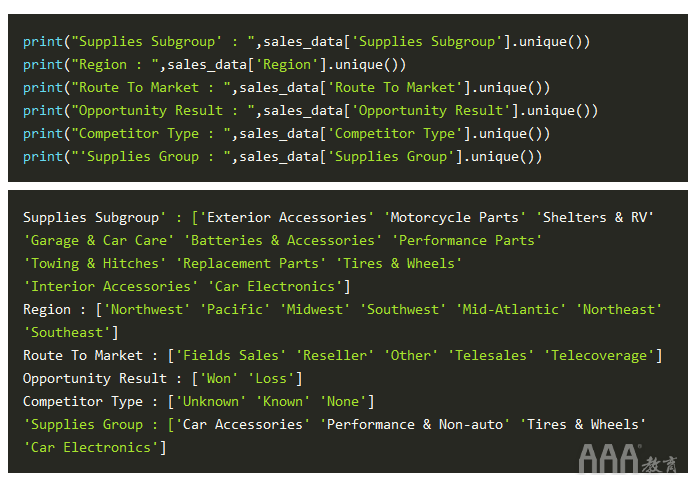Click 'Won' opportunity result value
This screenshot has width=688, height=480.
point(219,379)
